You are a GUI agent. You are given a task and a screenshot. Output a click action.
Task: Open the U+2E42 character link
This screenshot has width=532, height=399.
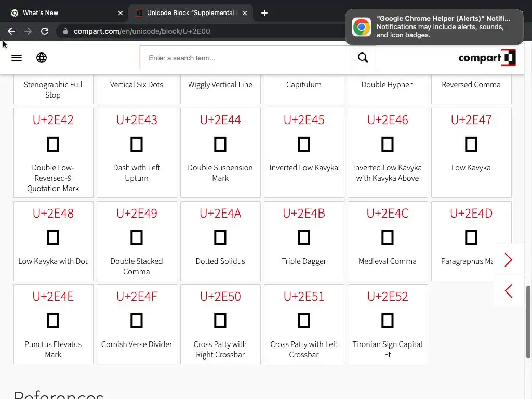tap(53, 120)
